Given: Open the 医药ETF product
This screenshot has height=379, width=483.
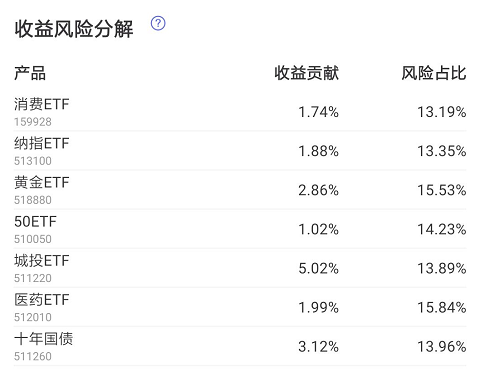Looking at the screenshot, I should [240, 307].
